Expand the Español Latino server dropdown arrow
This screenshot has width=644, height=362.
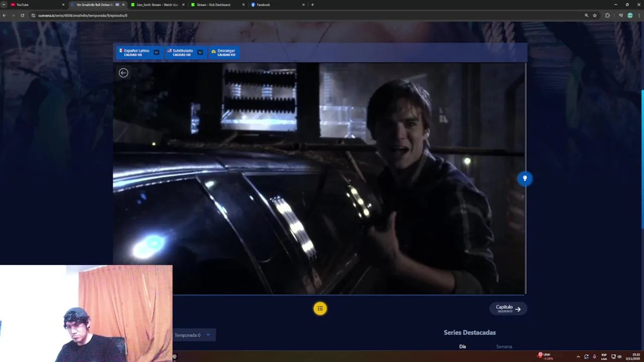[x=156, y=52]
